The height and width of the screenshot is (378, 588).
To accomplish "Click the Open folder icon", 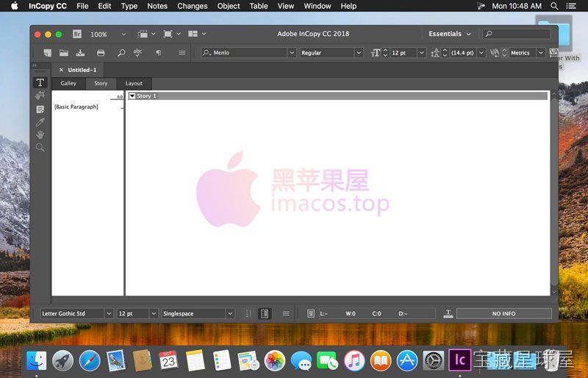I will [64, 53].
